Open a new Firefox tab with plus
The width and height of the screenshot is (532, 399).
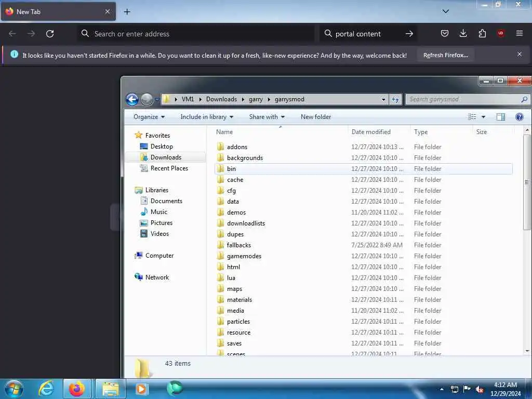point(127,11)
